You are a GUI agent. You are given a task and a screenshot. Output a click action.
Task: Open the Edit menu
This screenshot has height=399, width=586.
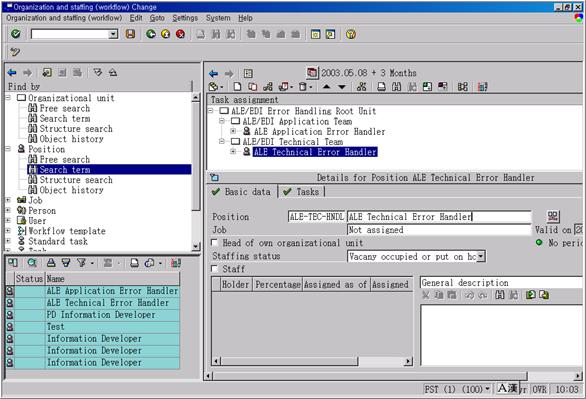click(x=136, y=18)
